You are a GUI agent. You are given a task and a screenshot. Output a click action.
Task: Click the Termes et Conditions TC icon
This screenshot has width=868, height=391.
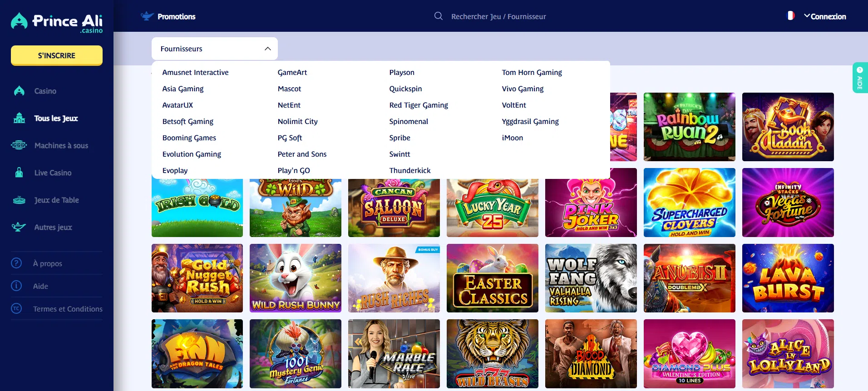16,308
